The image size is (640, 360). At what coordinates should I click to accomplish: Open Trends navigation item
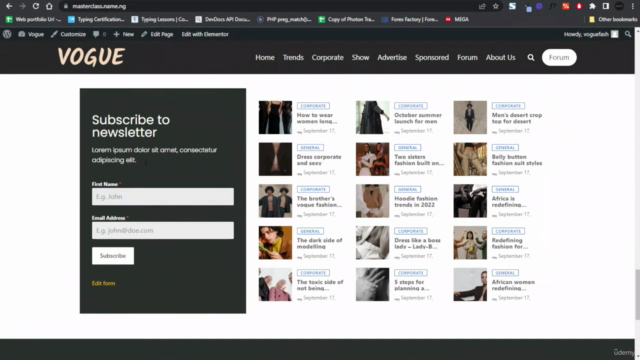[293, 58]
